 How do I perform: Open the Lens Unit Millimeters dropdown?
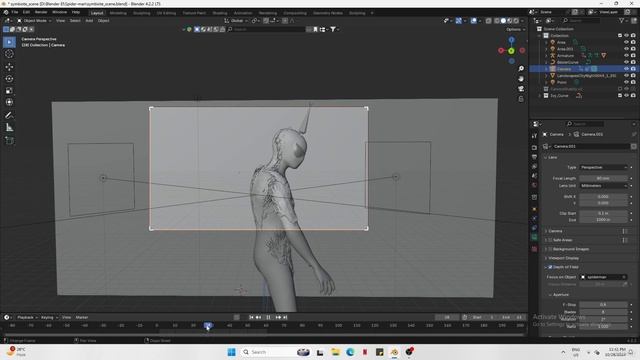click(x=603, y=186)
